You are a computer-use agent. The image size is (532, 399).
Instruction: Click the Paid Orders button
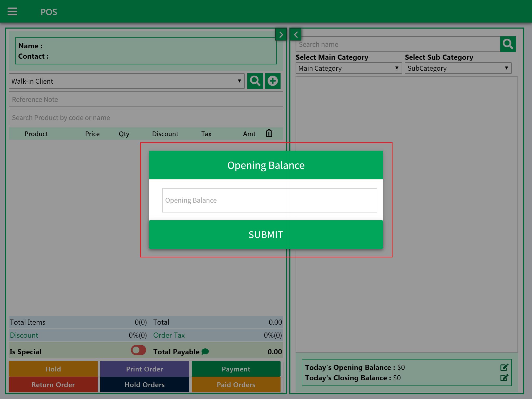(236, 384)
